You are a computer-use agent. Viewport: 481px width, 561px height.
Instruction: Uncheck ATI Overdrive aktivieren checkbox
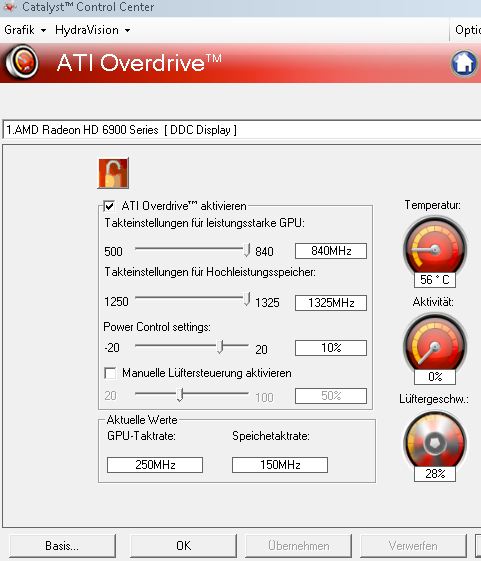pyautogui.click(x=109, y=206)
